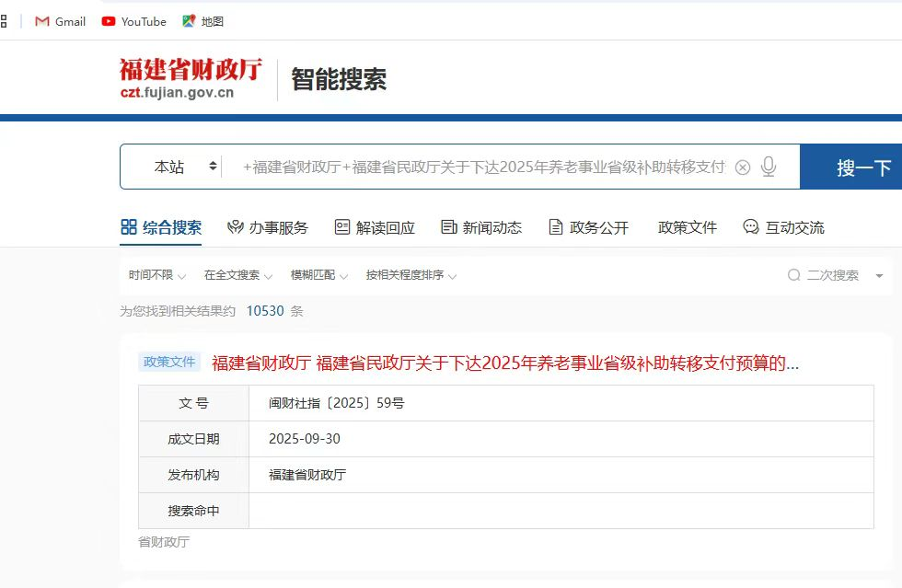Open the YouTube bookmark

pos(134,21)
